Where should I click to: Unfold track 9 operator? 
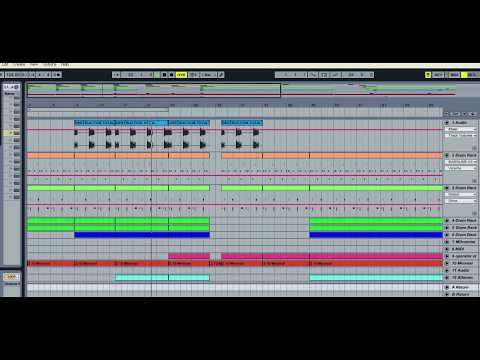pos(447,256)
